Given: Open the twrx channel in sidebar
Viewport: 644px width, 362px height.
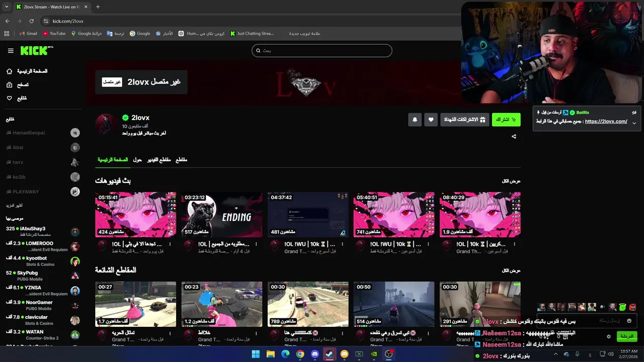Looking at the screenshot, I should (43, 162).
